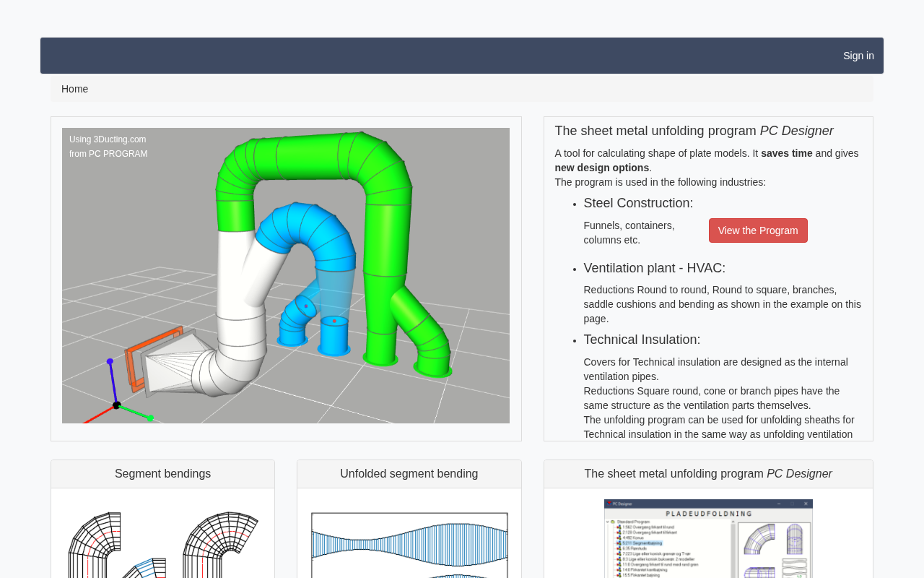Click the "Segment bendings" panel heading
Viewport: 924px width, 578px height.
[163, 474]
